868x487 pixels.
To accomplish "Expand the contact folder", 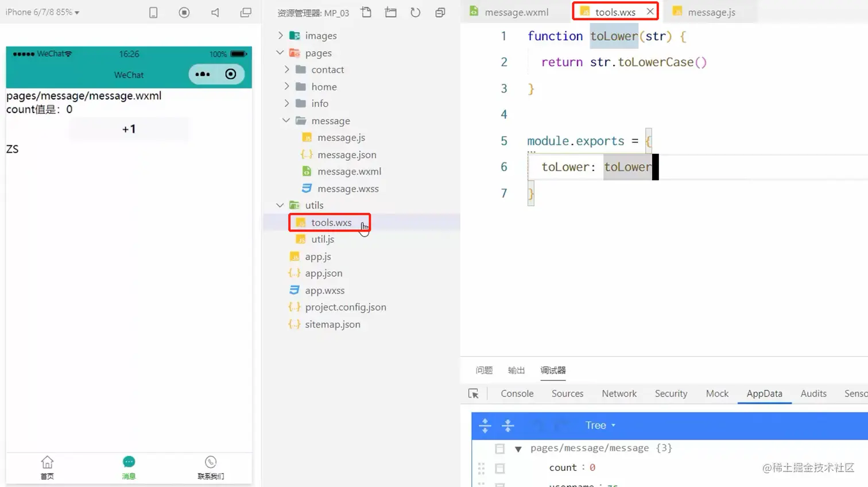I will click(286, 69).
